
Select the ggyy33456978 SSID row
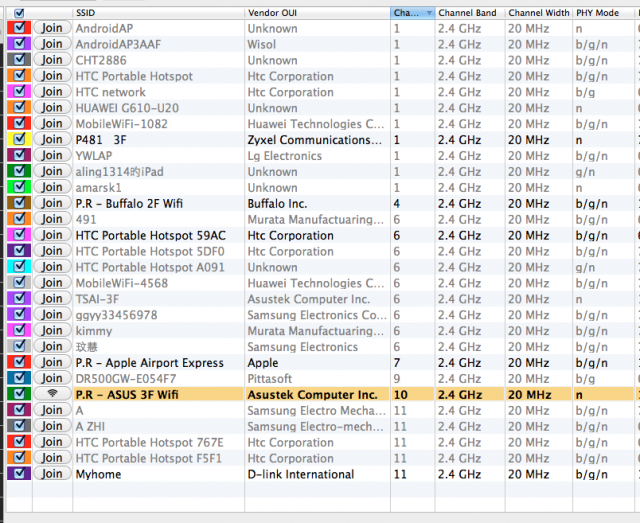[x=116, y=315]
